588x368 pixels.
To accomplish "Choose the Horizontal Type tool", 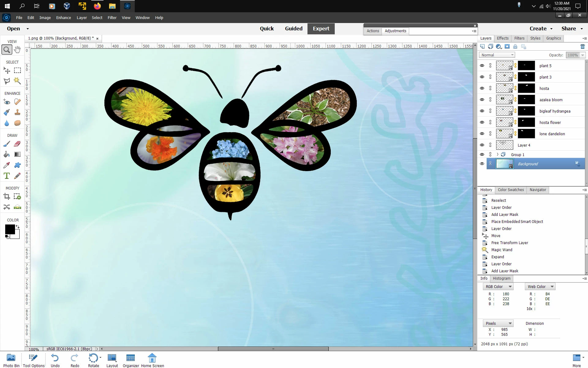I will pyautogui.click(x=7, y=176).
